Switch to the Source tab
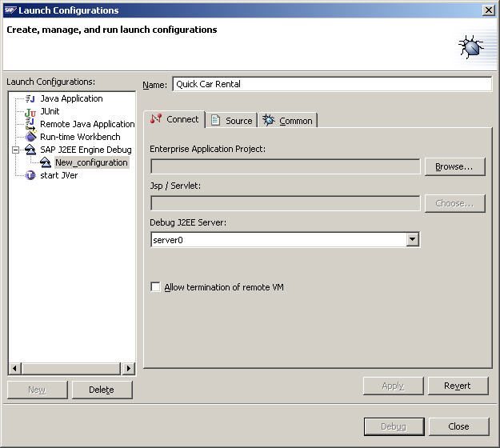This screenshot has width=500, height=448. tap(231, 120)
